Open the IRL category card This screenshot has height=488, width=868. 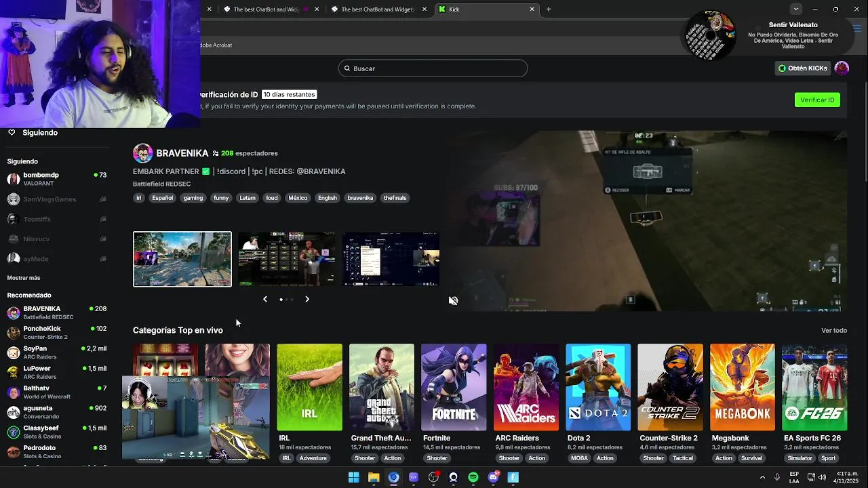(309, 387)
